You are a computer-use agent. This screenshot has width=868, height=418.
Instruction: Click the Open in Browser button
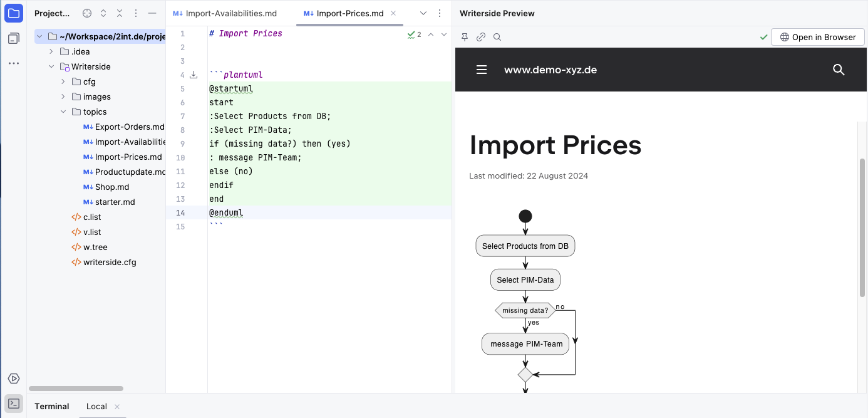point(817,37)
